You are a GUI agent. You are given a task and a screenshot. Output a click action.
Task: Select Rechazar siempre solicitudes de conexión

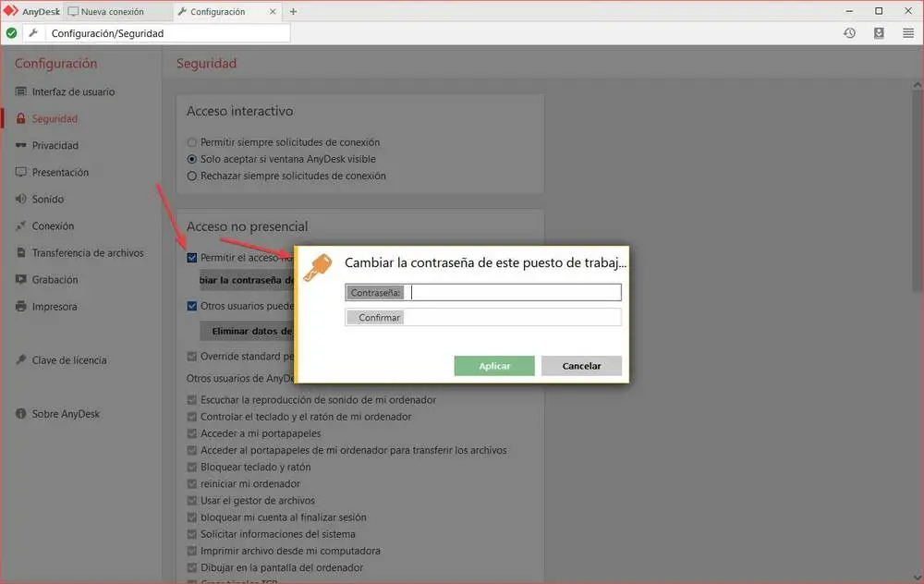coord(191,176)
